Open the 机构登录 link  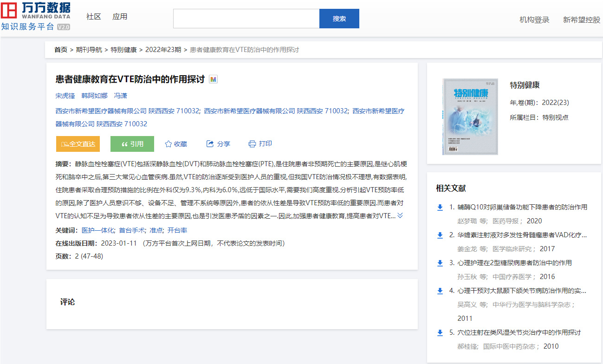pyautogui.click(x=534, y=20)
